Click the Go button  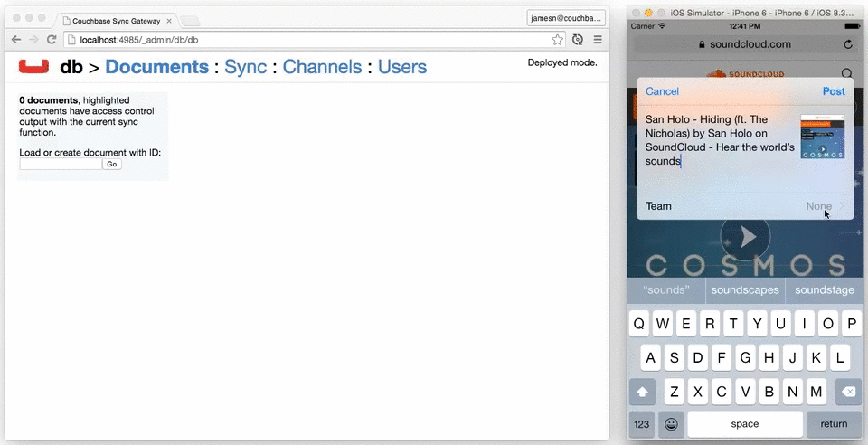(x=112, y=164)
